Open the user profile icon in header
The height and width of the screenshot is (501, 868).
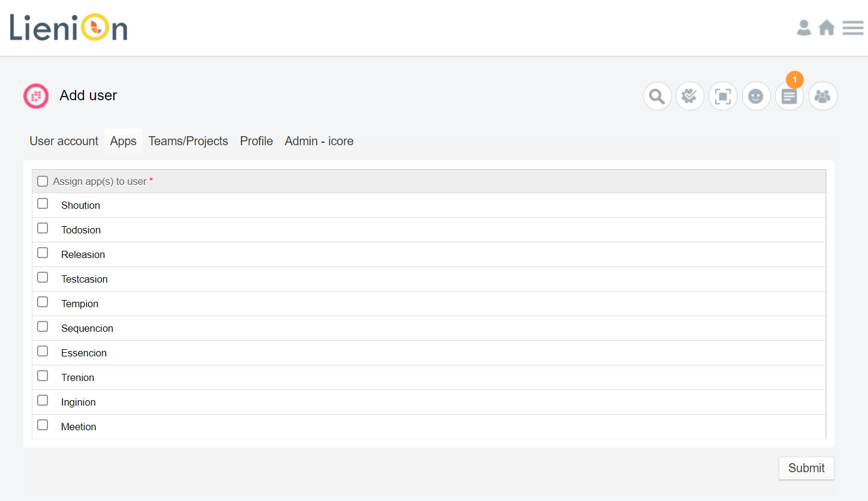[804, 28]
